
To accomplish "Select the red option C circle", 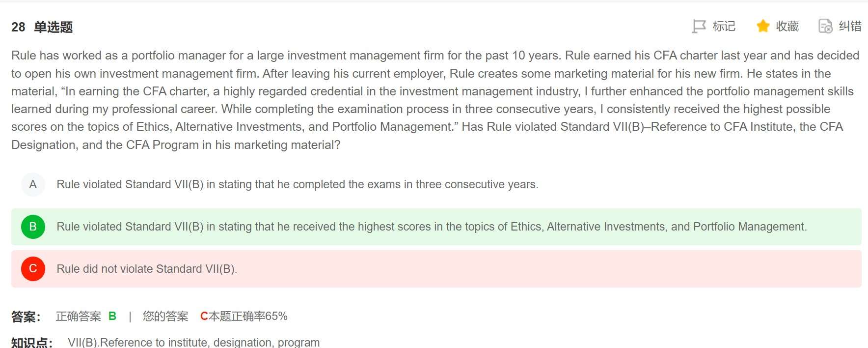I will pos(33,269).
